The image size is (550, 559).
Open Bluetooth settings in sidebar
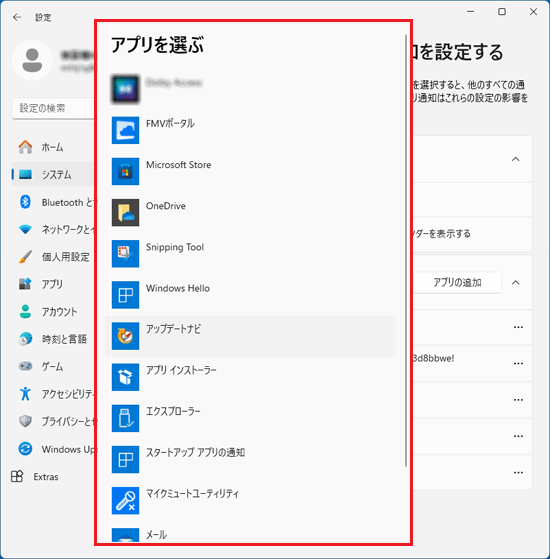click(x=53, y=202)
